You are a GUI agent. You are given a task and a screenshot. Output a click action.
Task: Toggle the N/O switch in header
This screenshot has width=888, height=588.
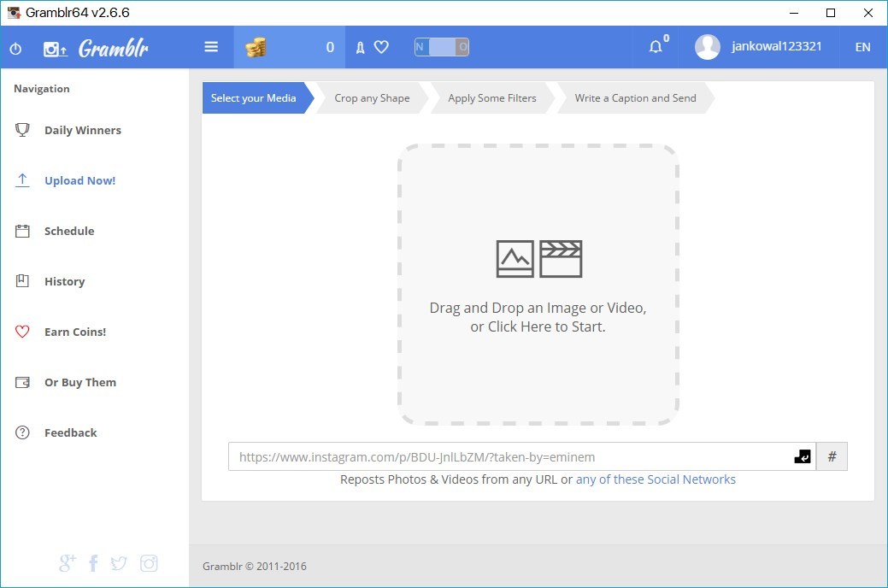tap(442, 47)
